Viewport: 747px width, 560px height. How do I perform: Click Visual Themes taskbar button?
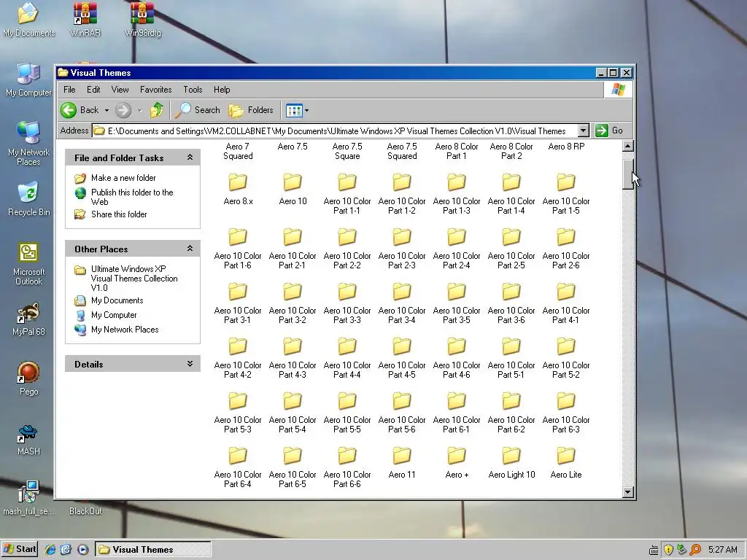pos(153,550)
